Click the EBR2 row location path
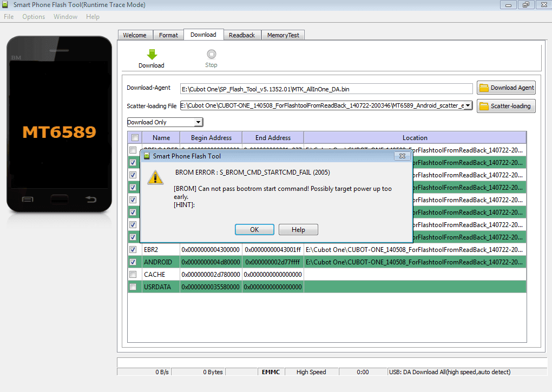The width and height of the screenshot is (552, 392). point(415,250)
